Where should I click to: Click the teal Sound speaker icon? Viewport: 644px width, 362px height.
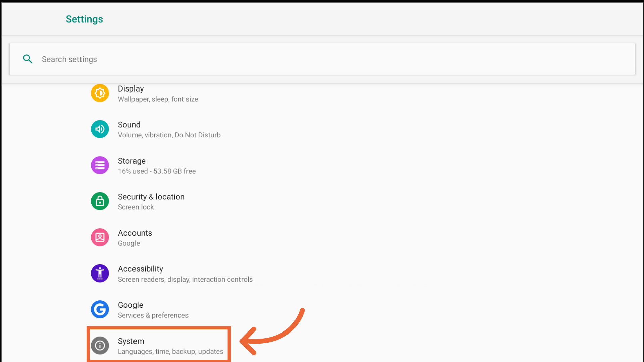(x=100, y=129)
